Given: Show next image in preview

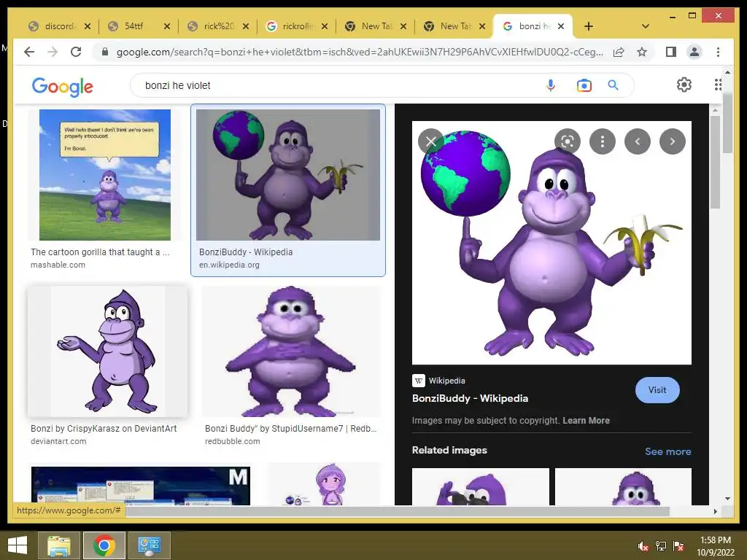Looking at the screenshot, I should pyautogui.click(x=672, y=141).
